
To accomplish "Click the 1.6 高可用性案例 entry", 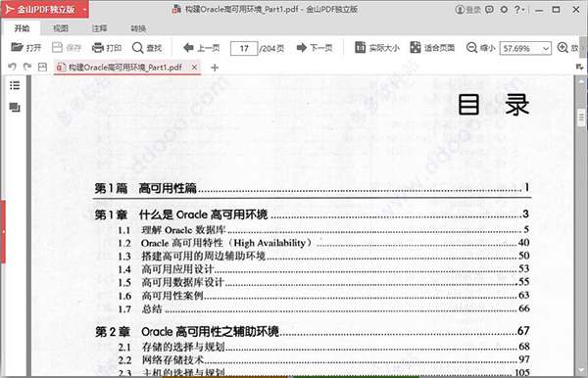I will pos(323,296).
